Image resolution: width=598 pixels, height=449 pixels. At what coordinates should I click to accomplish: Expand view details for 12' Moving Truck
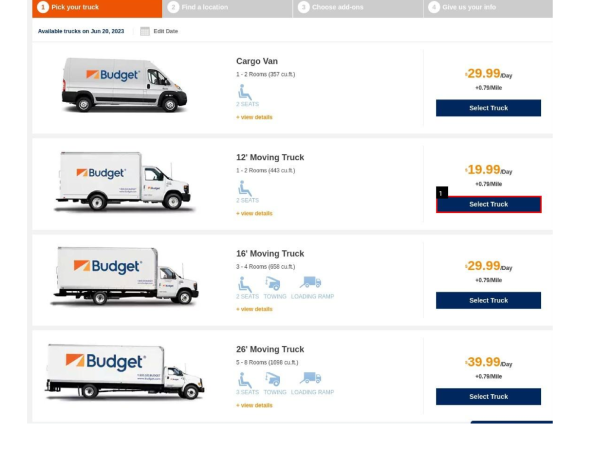pyautogui.click(x=254, y=213)
